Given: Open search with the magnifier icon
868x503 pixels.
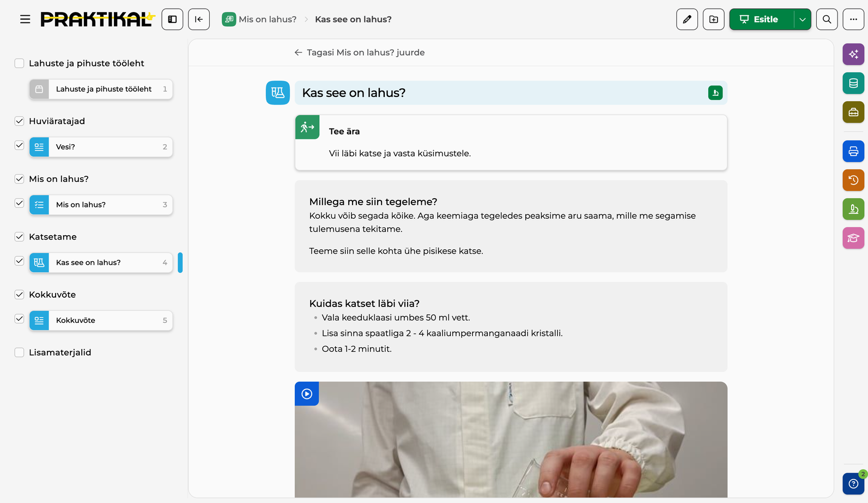Looking at the screenshot, I should tap(827, 19).
